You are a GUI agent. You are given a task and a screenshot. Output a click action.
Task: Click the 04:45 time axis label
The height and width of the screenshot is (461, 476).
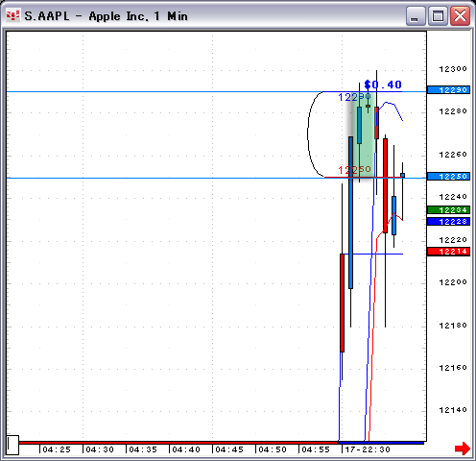pyautogui.click(x=229, y=449)
